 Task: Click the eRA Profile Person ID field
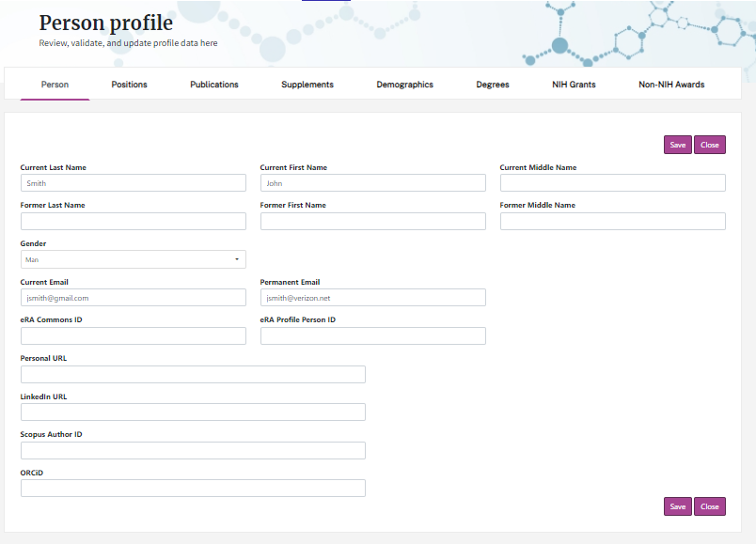pyautogui.click(x=373, y=335)
